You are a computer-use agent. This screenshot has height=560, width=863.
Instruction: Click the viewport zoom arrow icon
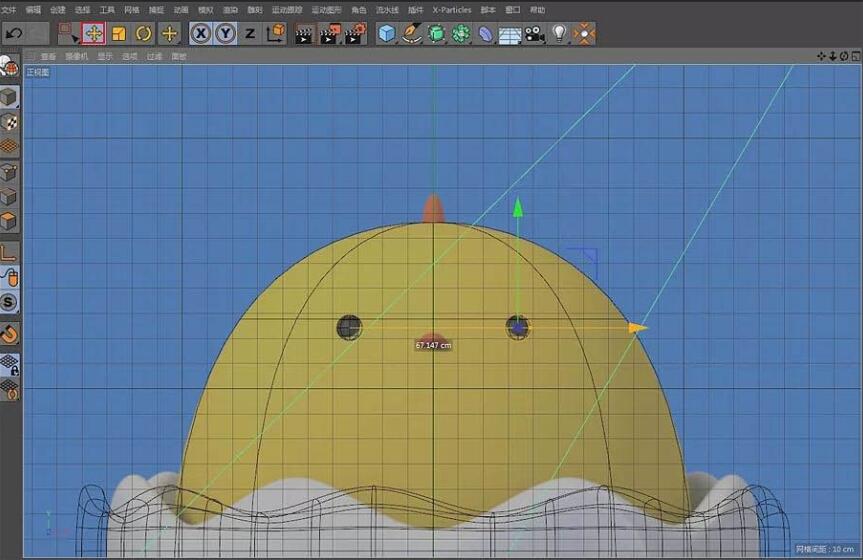pos(833,56)
